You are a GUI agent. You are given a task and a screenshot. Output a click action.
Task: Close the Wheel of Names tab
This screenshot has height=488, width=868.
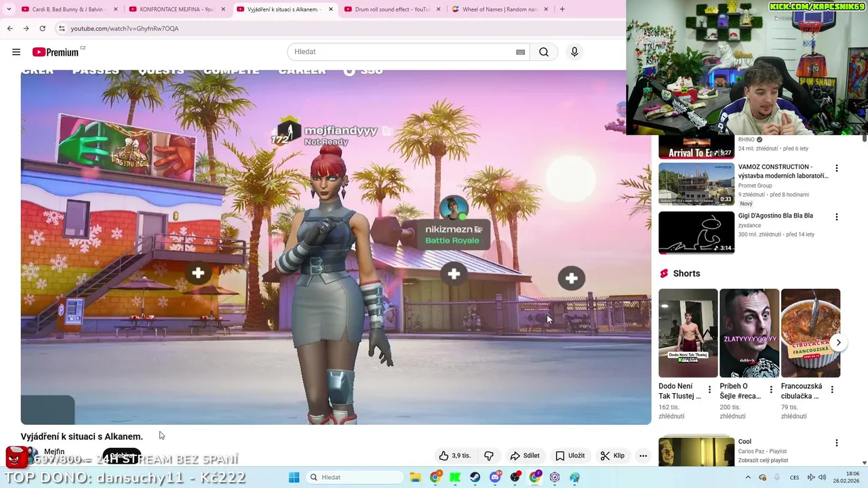546,9
